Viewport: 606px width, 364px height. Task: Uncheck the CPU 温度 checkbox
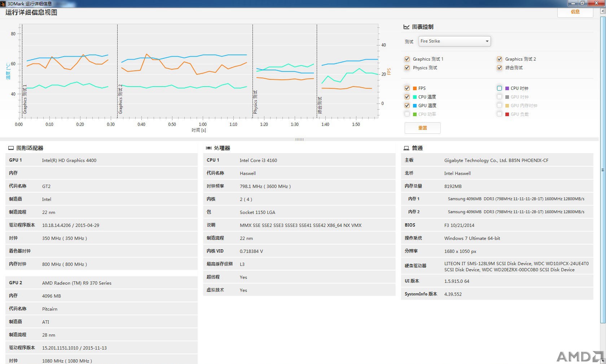[407, 97]
